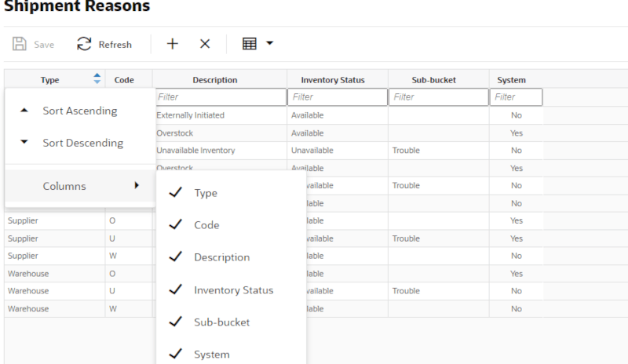Viewport: 628px width, 364px height.
Task: Click the Inventory Status filter field
Action: pyautogui.click(x=338, y=97)
